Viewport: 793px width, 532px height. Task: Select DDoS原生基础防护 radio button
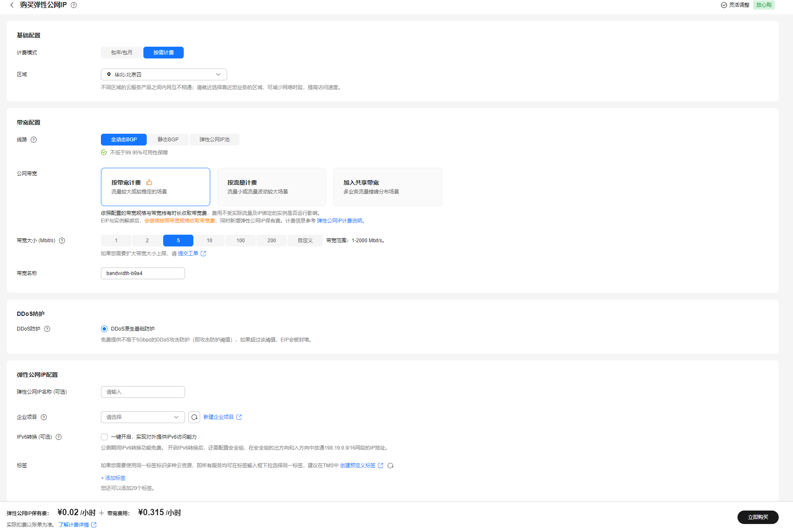(104, 329)
